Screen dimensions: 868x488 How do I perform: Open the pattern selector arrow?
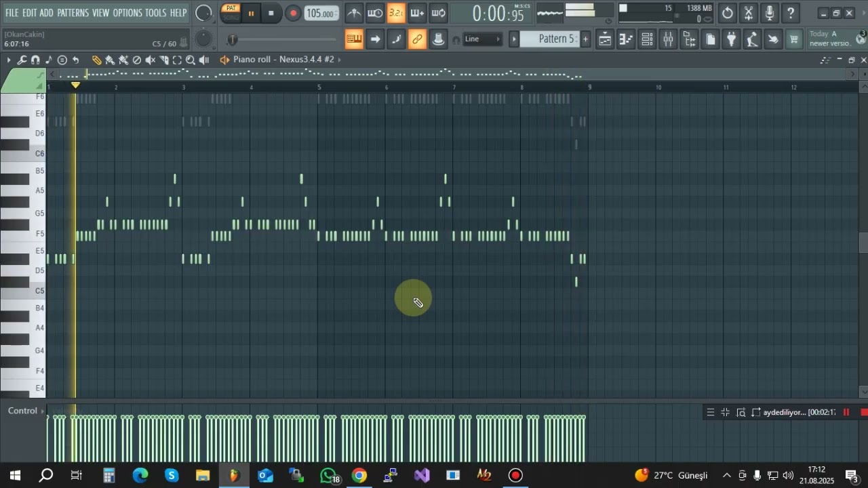coord(514,39)
